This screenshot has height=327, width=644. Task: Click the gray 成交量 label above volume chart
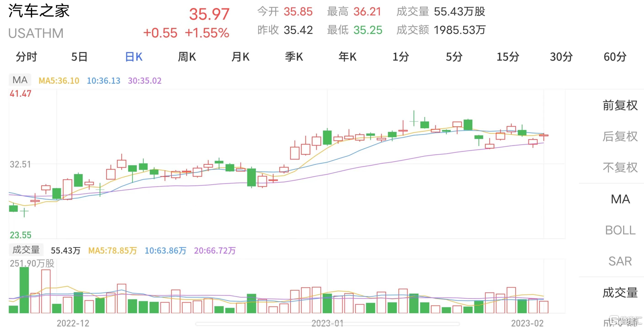coord(26,250)
